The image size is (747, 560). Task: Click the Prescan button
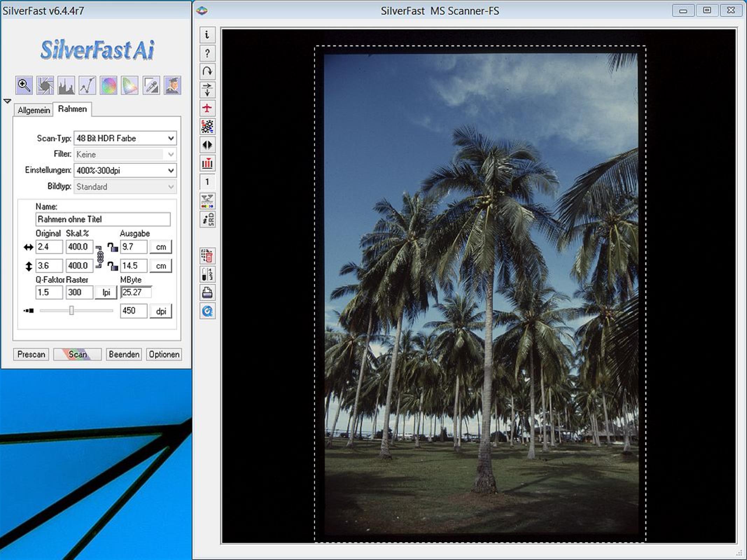(31, 354)
